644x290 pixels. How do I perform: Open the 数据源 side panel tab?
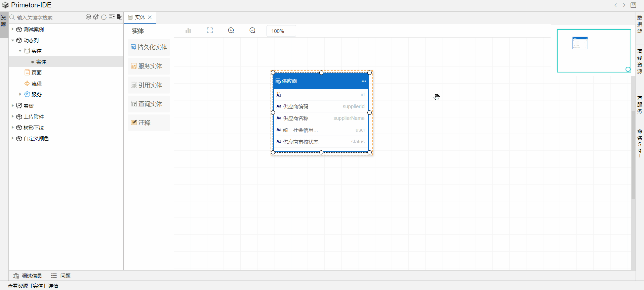[640, 24]
